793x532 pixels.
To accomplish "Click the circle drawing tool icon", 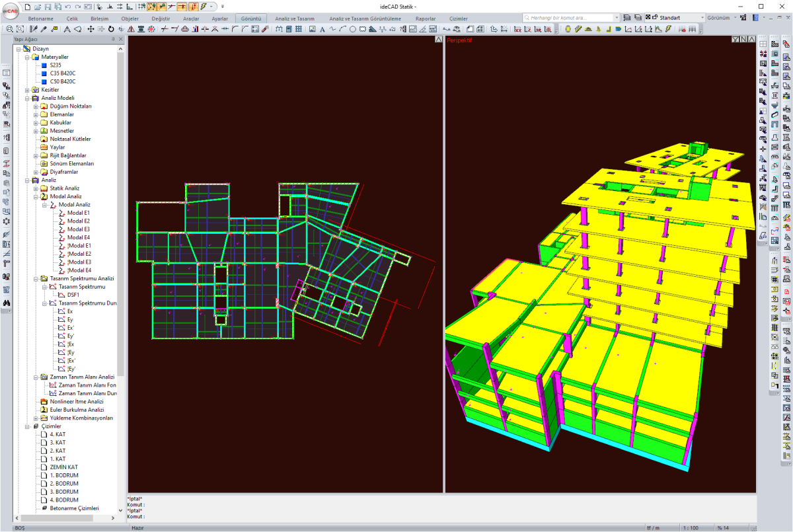I will point(353,29).
